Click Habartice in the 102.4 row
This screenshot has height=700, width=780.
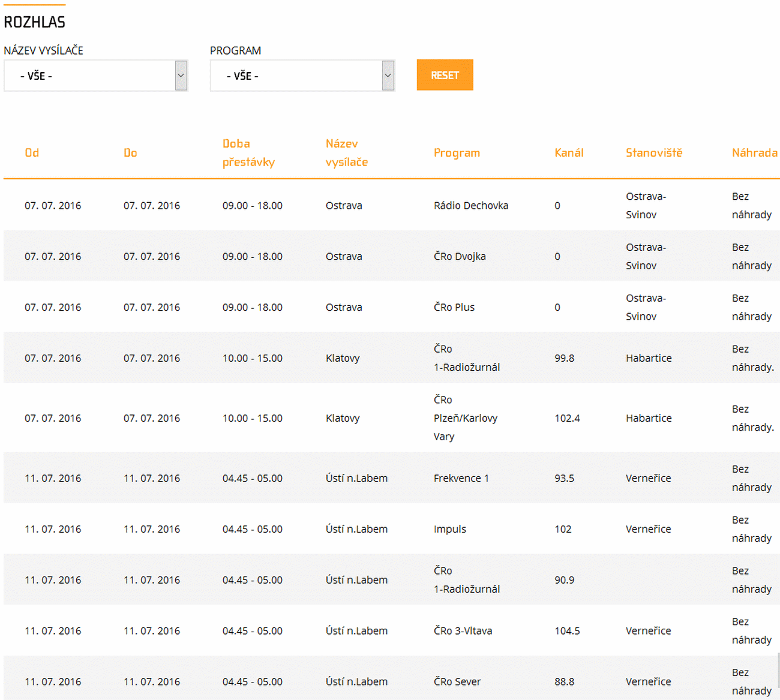point(649,418)
